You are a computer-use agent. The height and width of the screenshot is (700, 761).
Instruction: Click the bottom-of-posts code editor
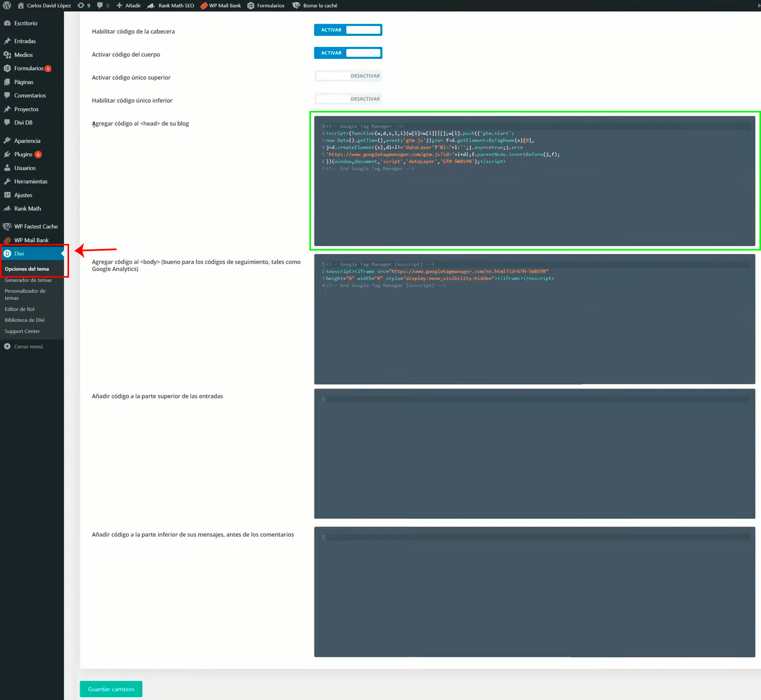point(534,592)
